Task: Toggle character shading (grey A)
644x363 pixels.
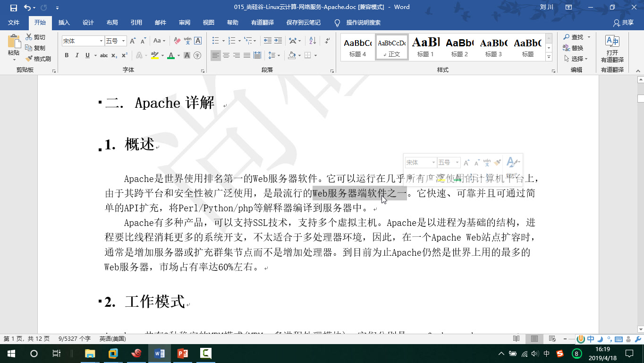Action: point(187,56)
